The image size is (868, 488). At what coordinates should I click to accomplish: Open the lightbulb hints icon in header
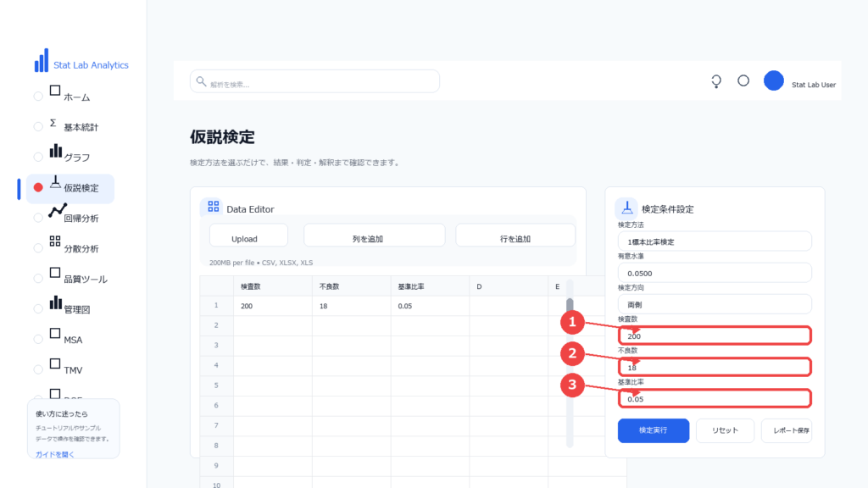tap(716, 81)
